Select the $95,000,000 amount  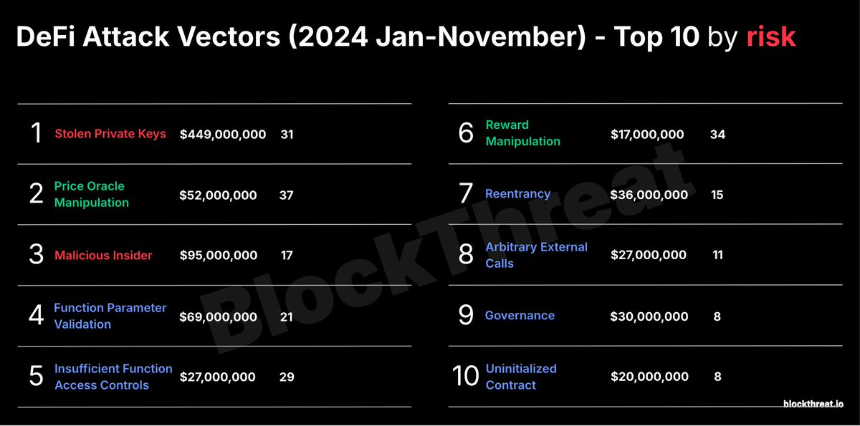[218, 255]
